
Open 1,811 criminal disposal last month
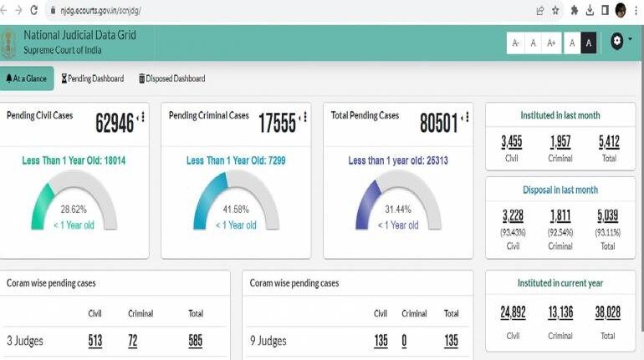pyautogui.click(x=560, y=215)
